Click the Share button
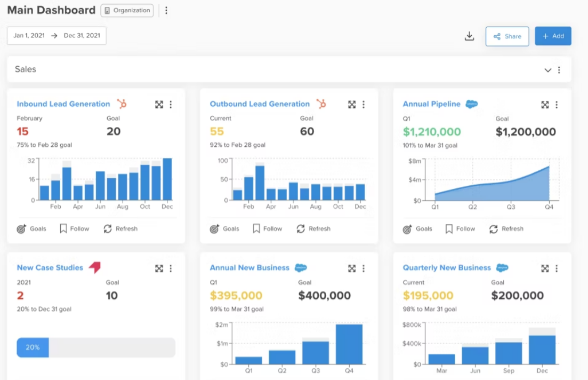The image size is (588, 380). [507, 36]
